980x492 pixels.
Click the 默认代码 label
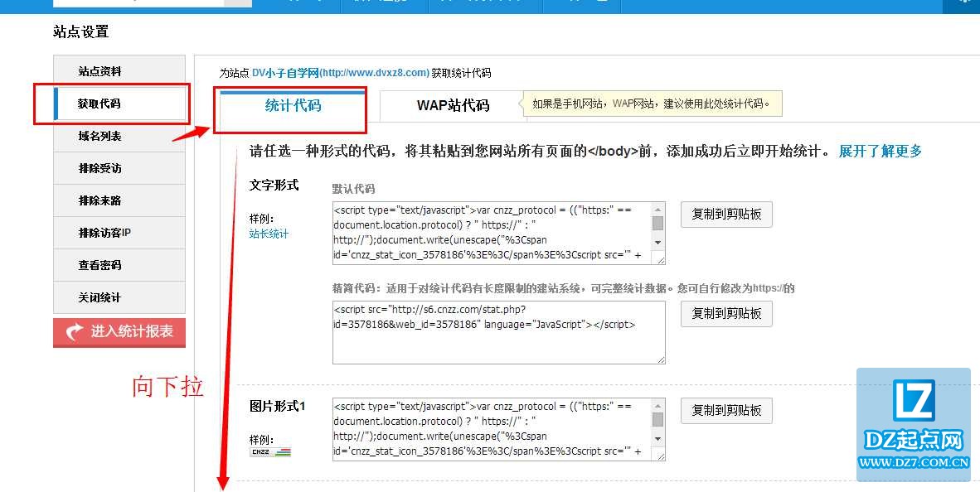353,189
